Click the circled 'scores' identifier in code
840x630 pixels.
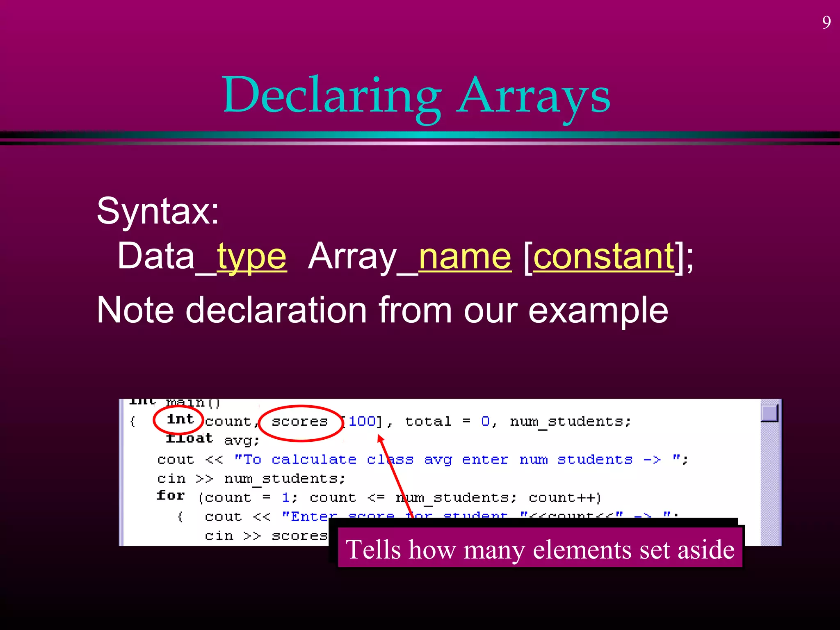point(300,422)
